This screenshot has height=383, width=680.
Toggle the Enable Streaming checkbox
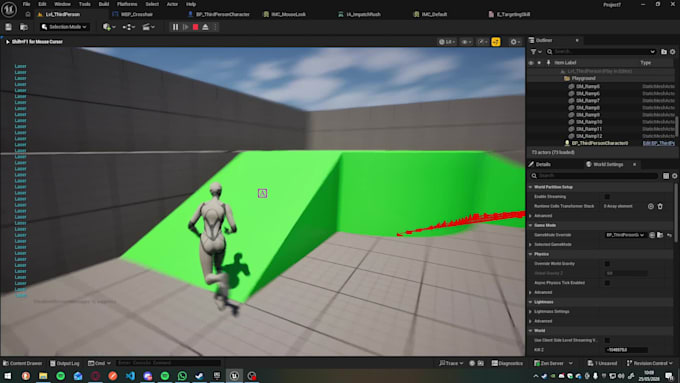pos(607,196)
